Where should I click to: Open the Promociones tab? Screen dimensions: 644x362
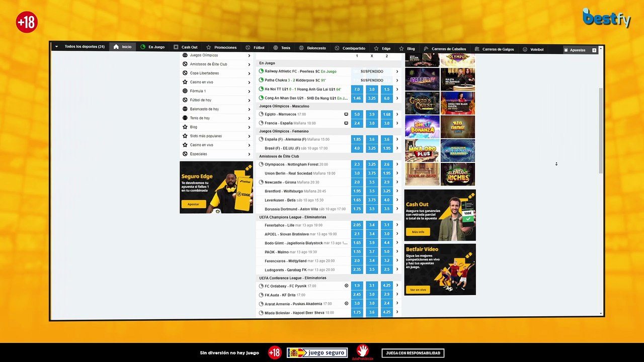(x=221, y=48)
